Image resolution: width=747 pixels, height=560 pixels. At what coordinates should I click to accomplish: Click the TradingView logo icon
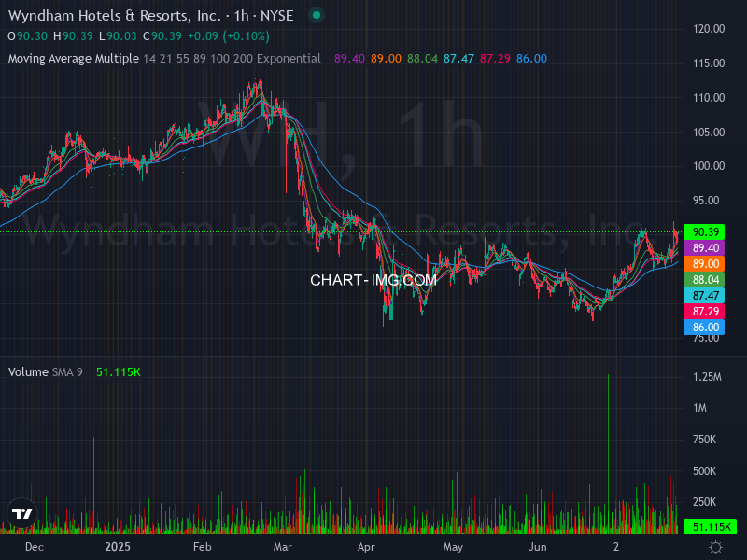21,513
